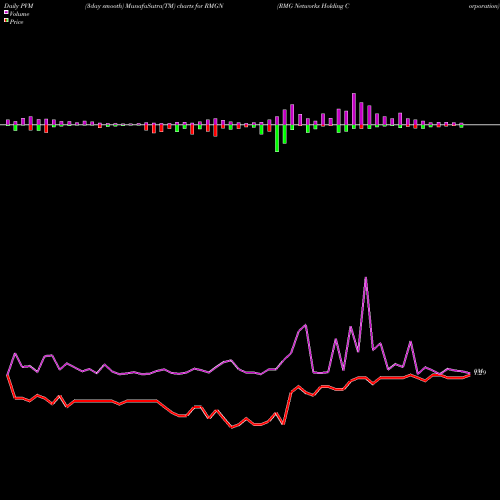Click the 'Price' legend label
This screenshot has height=500, width=500.
(16, 22)
